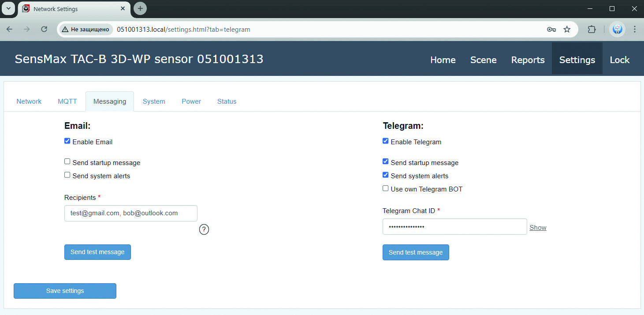
Task: Click the email Recipients input field
Action: [131, 213]
